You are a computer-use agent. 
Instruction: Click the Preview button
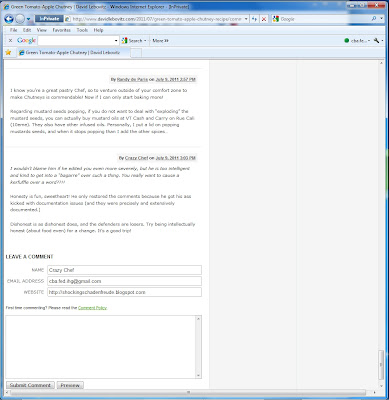tap(70, 385)
